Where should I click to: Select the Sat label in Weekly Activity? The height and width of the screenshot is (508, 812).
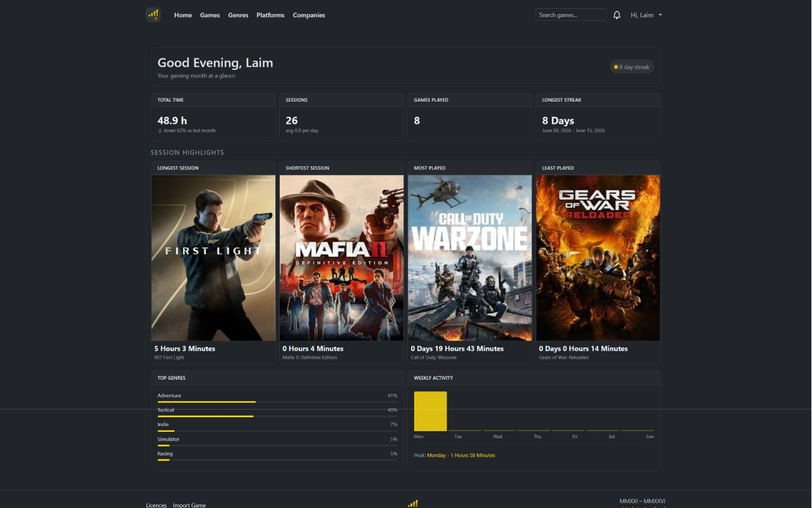tap(612, 437)
